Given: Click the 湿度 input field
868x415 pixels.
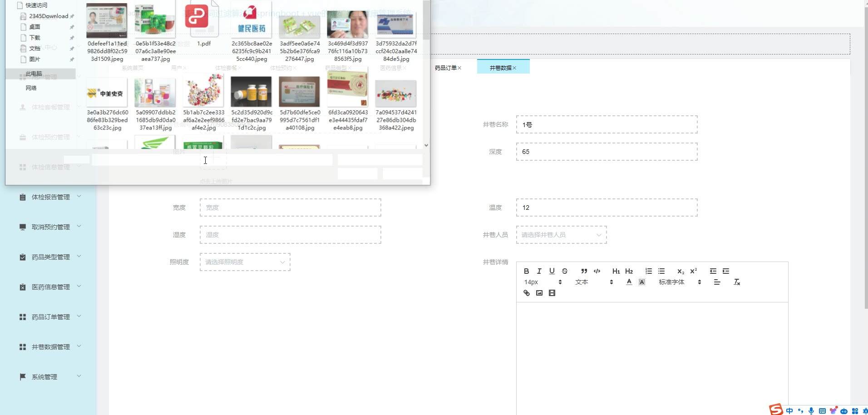Looking at the screenshot, I should [x=290, y=235].
